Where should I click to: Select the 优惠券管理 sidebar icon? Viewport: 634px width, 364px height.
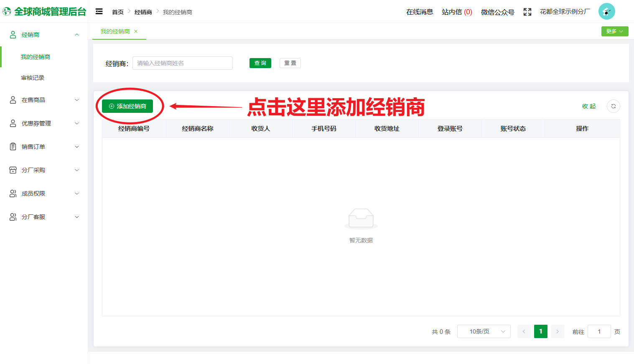click(12, 123)
